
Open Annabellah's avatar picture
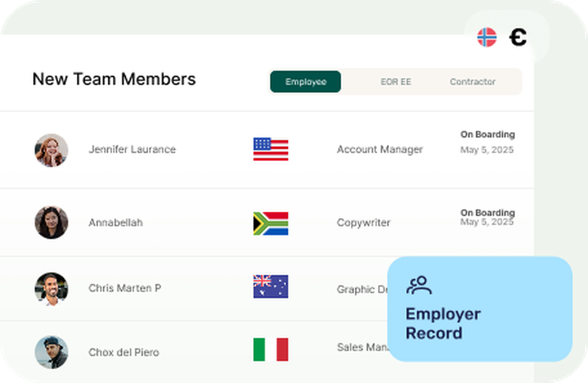pyautogui.click(x=51, y=222)
